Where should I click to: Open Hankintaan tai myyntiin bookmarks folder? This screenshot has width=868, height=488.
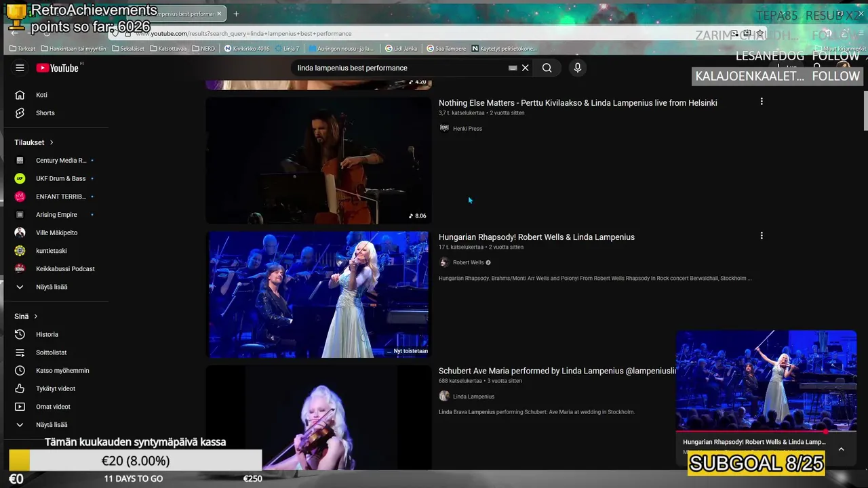73,49
